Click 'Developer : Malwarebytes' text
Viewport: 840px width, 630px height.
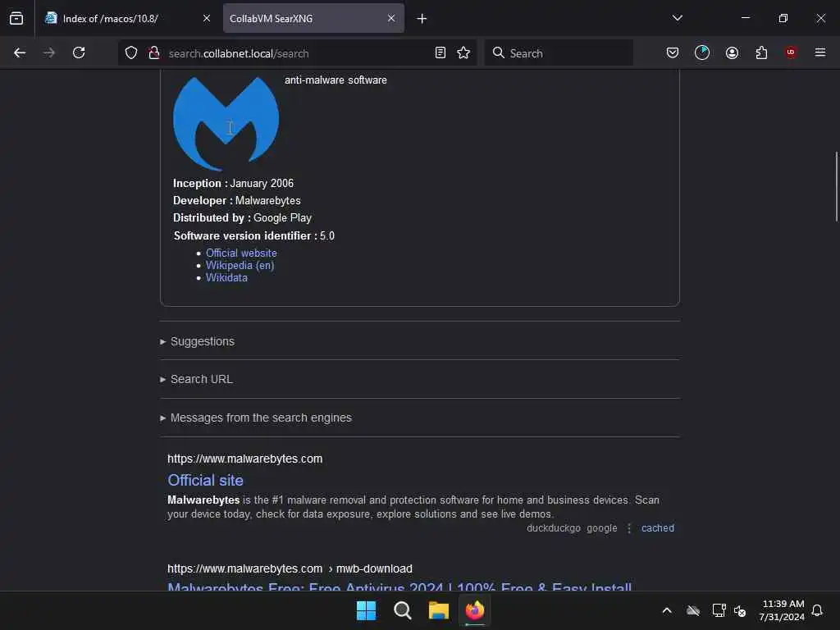[237, 201]
